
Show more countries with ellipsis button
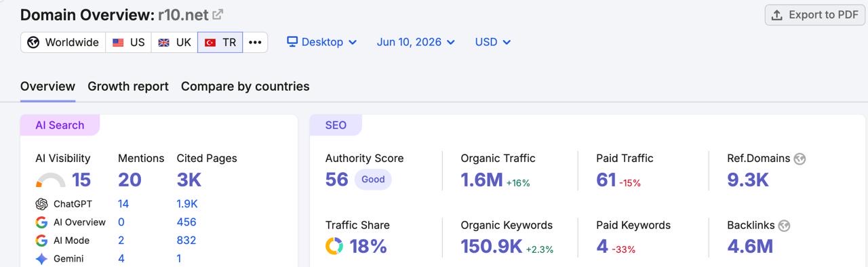coord(255,42)
